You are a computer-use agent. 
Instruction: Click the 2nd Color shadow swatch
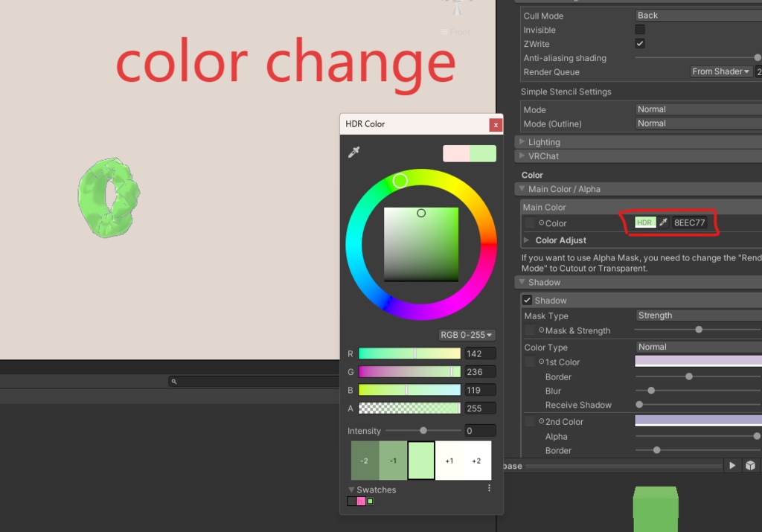click(698, 420)
